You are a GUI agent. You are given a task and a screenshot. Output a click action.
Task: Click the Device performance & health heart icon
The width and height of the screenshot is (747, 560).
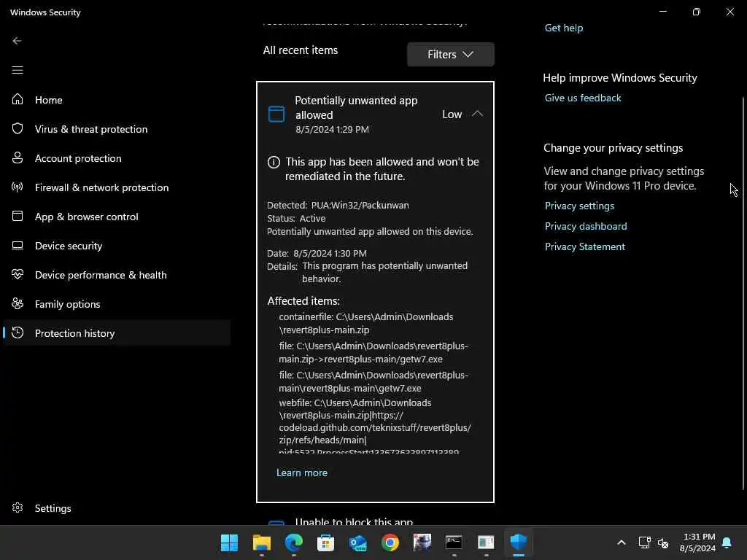[18, 274]
